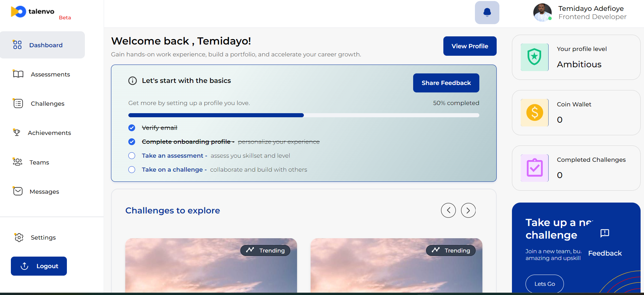The image size is (644, 295).
Task: Click the Challenges list icon
Action: [18, 103]
